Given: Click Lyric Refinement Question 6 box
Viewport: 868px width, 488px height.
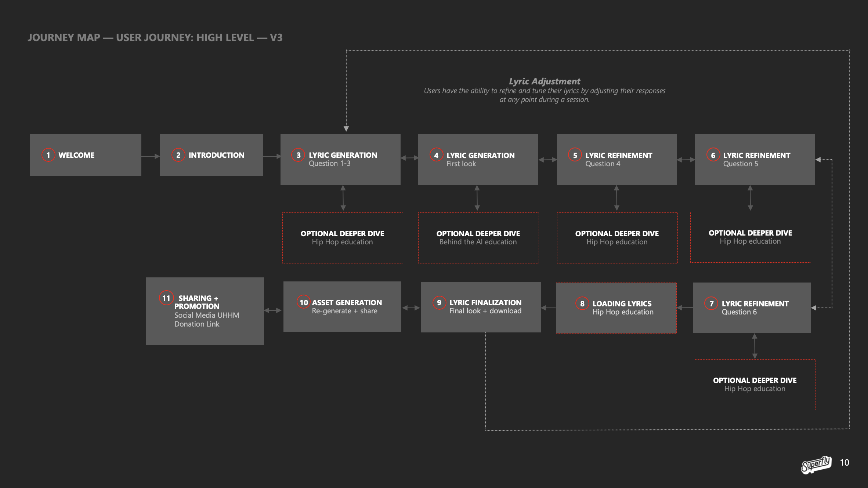Looking at the screenshot, I should [752, 308].
